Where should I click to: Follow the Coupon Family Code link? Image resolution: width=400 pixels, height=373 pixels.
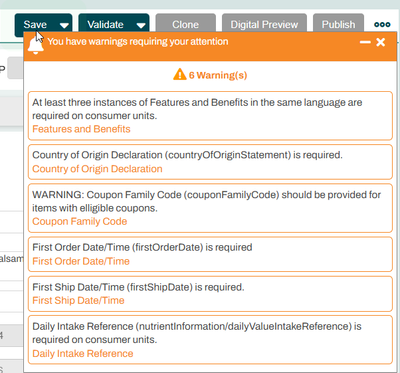[x=80, y=221]
